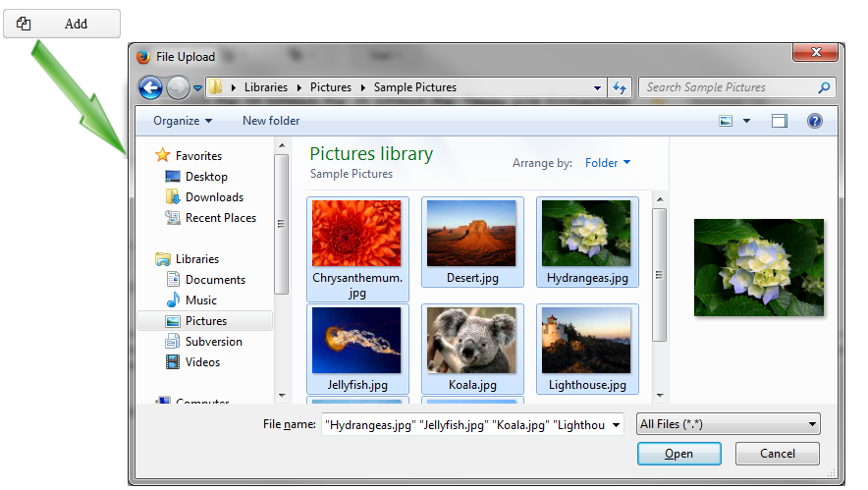Screen dimensions: 868x490
Task: Click the file list scrollbar thumb
Action: (659, 275)
